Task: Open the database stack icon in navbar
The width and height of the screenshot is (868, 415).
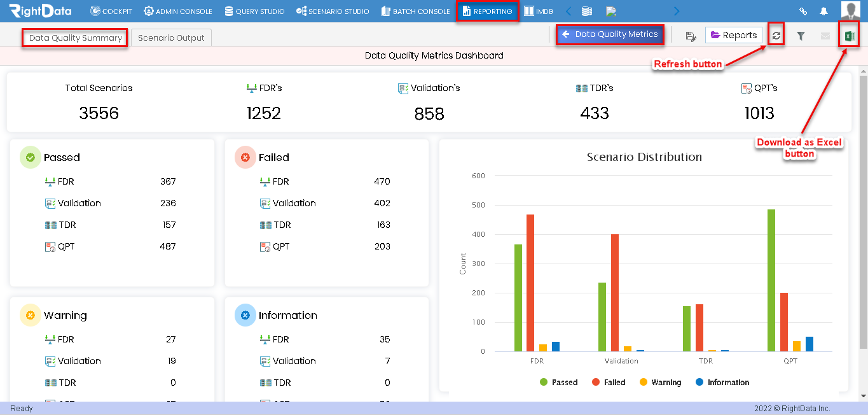Action: coord(587,11)
